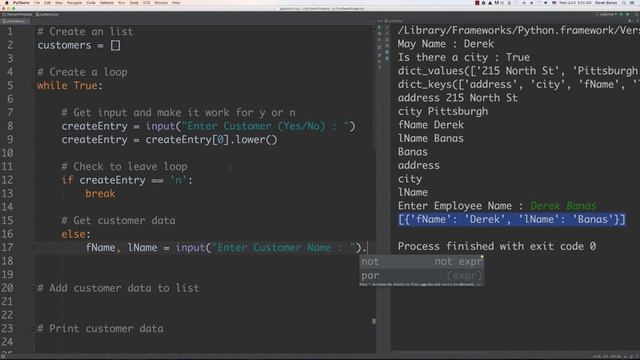The width and height of the screenshot is (640, 360).
Task: Open the File menu
Action: 37,3
